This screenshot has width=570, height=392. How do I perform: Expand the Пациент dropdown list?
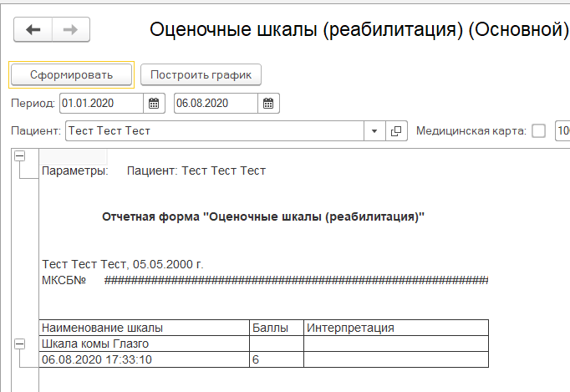tap(375, 131)
